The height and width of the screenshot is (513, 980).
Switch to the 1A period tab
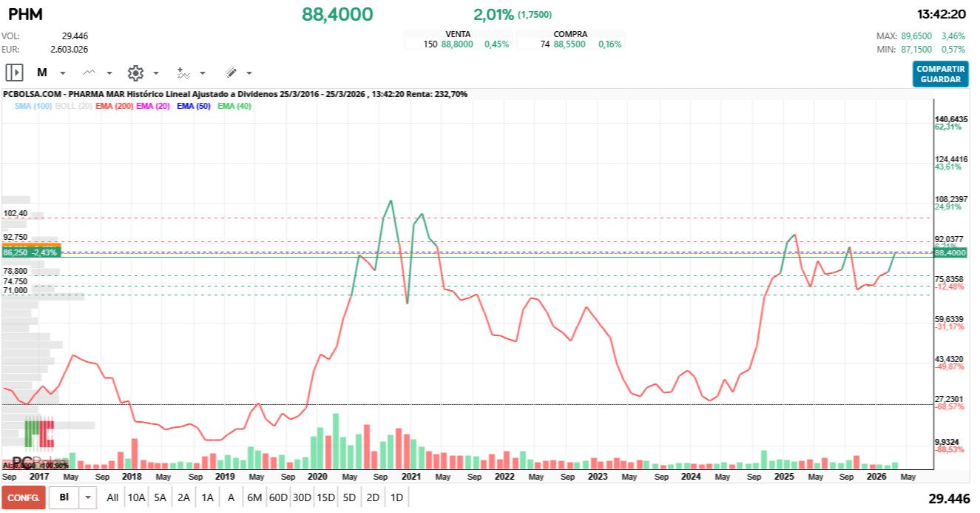pyautogui.click(x=206, y=497)
